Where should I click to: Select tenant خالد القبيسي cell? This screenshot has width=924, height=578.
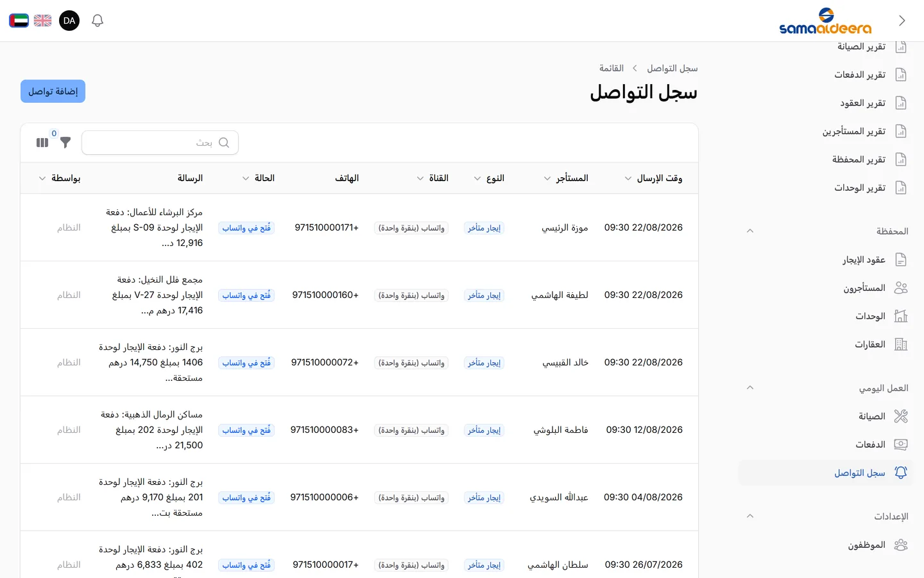point(565,362)
